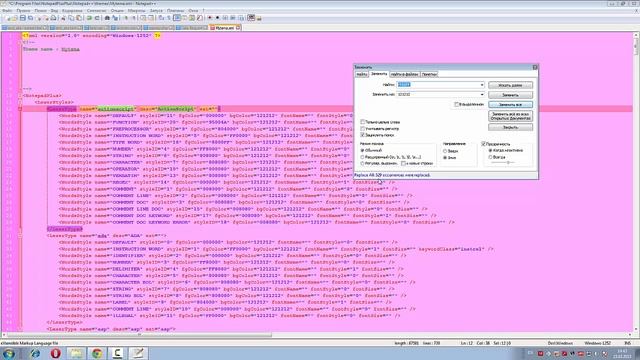Image resolution: width=640 pixels, height=360 pixels.
Task: Open the Windows Start orb
Action: point(9,353)
